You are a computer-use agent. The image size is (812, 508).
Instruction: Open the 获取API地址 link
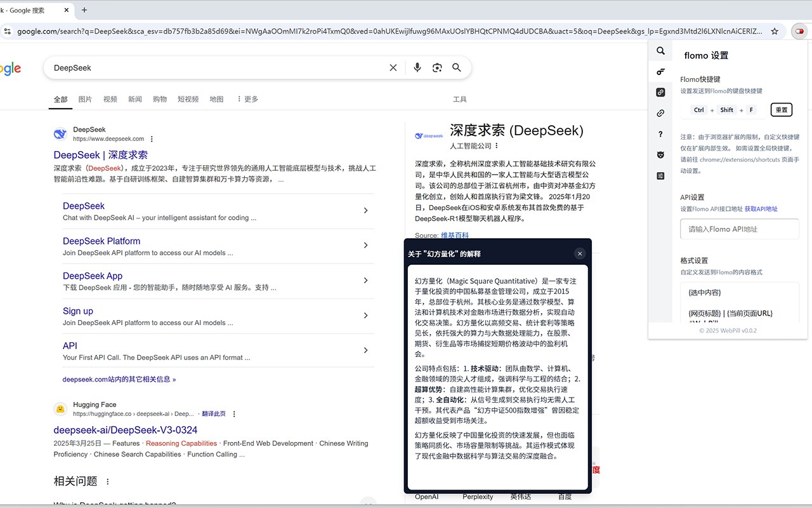tap(761, 209)
